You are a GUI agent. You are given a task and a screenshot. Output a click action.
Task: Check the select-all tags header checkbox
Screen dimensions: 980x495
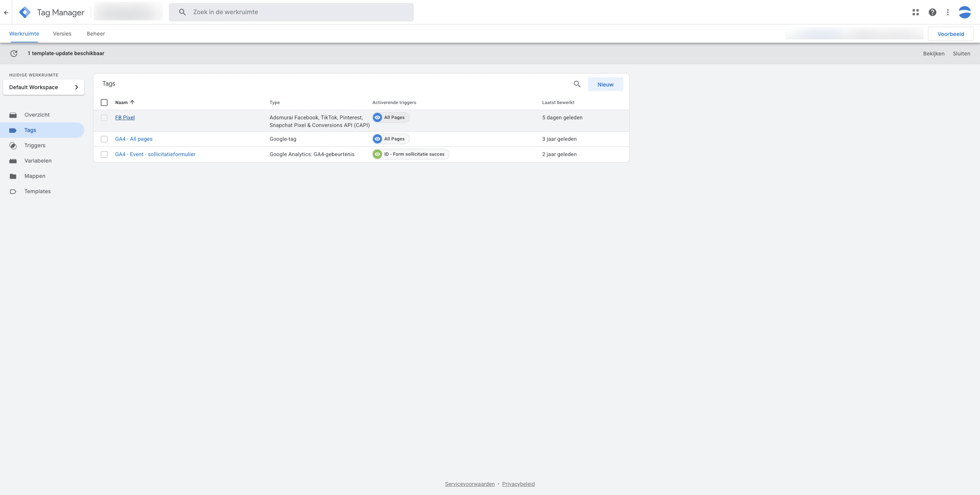tap(104, 103)
